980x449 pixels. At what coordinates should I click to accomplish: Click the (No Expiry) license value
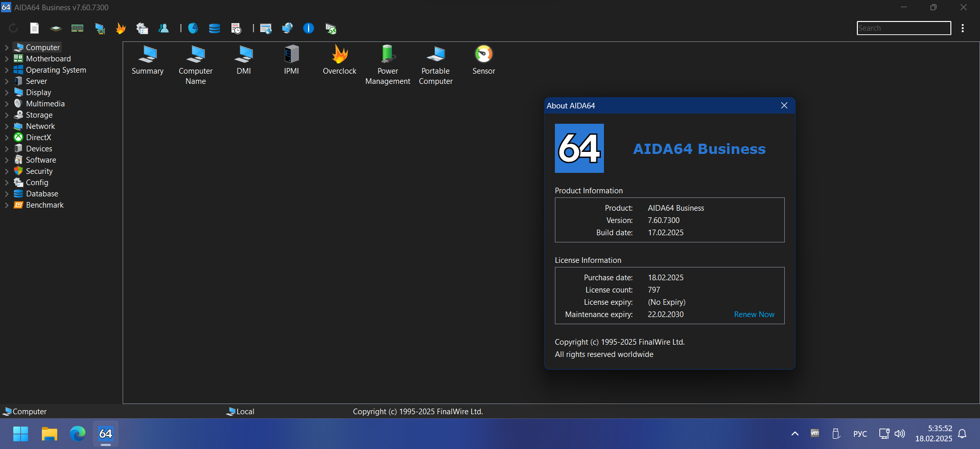pyautogui.click(x=667, y=302)
